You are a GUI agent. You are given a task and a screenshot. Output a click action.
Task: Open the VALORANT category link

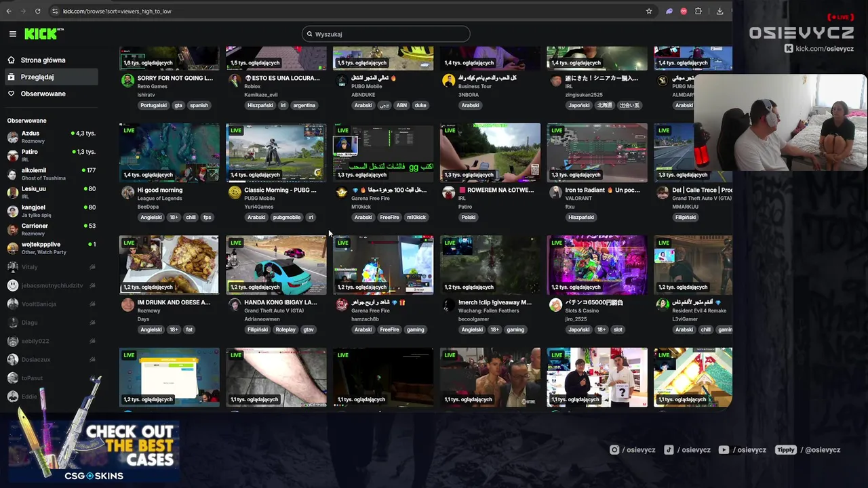[x=578, y=199]
